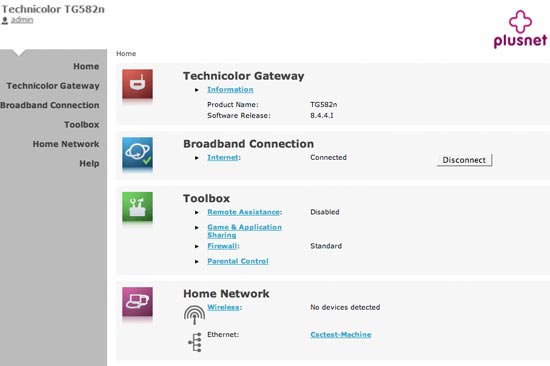
Task: Expand the arrow next to the Internet link
Action: [x=197, y=158]
